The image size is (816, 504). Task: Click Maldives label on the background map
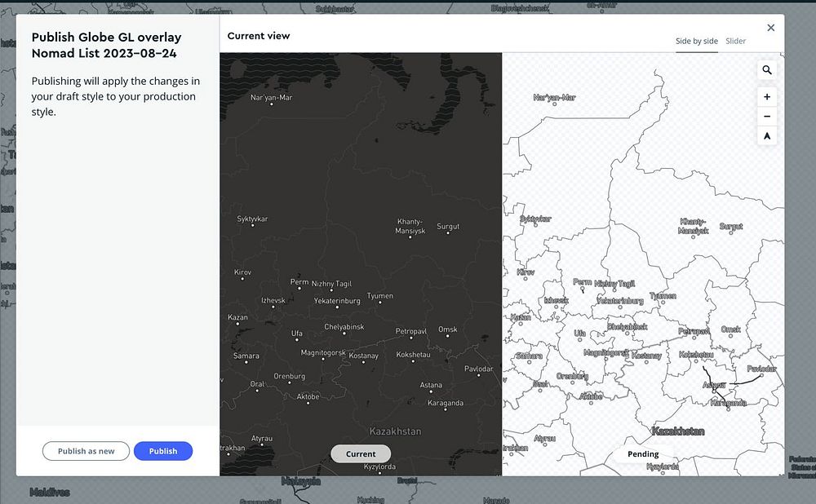[50, 492]
